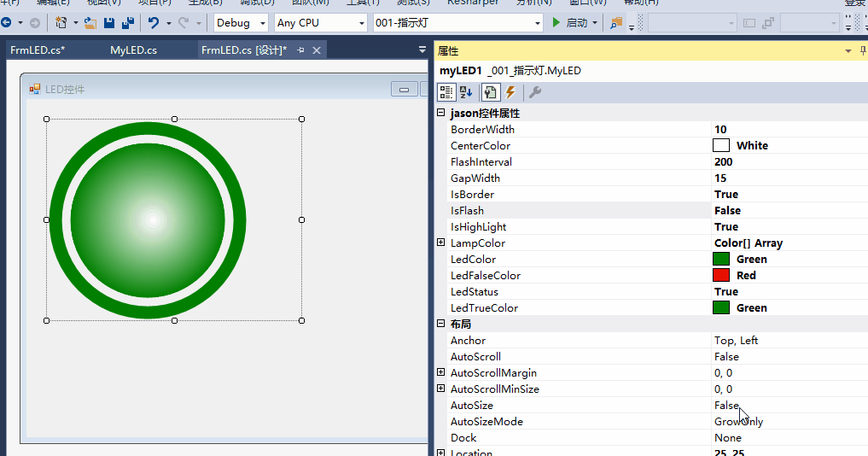Select the IsBorder True value
Screen dimensions: 868x456
point(726,194)
